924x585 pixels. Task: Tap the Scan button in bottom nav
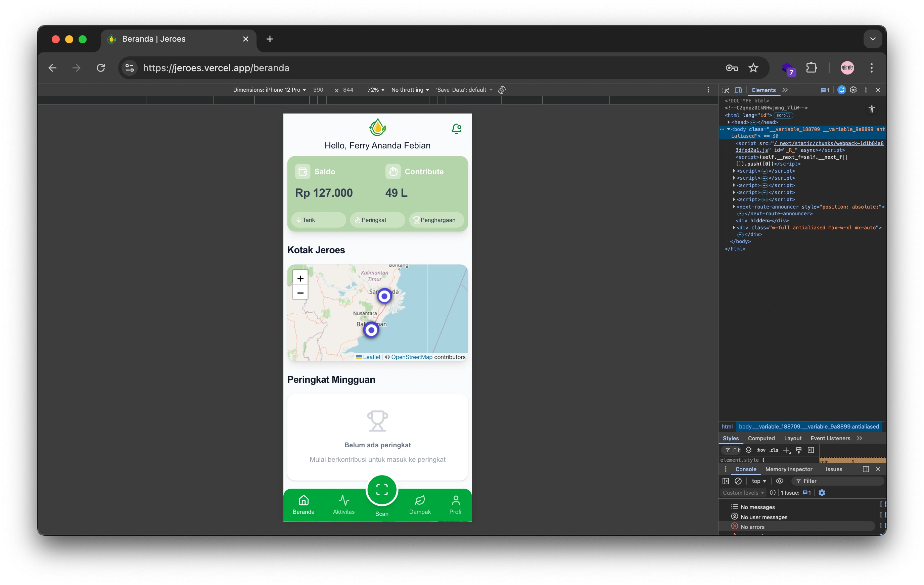pyautogui.click(x=381, y=491)
